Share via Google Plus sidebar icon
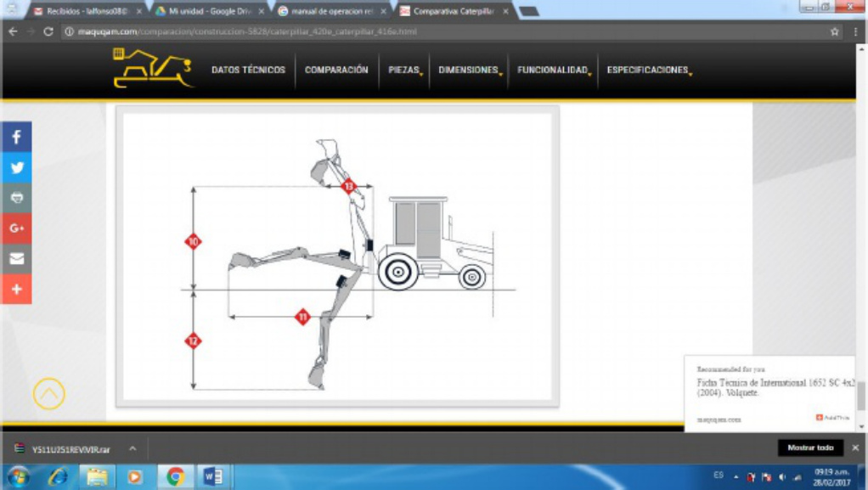 coord(16,228)
